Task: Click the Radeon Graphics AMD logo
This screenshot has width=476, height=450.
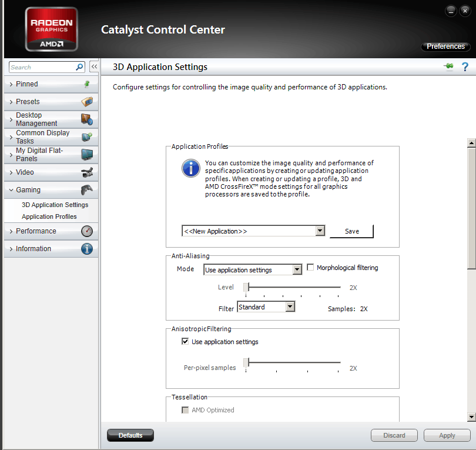Action: (52, 29)
